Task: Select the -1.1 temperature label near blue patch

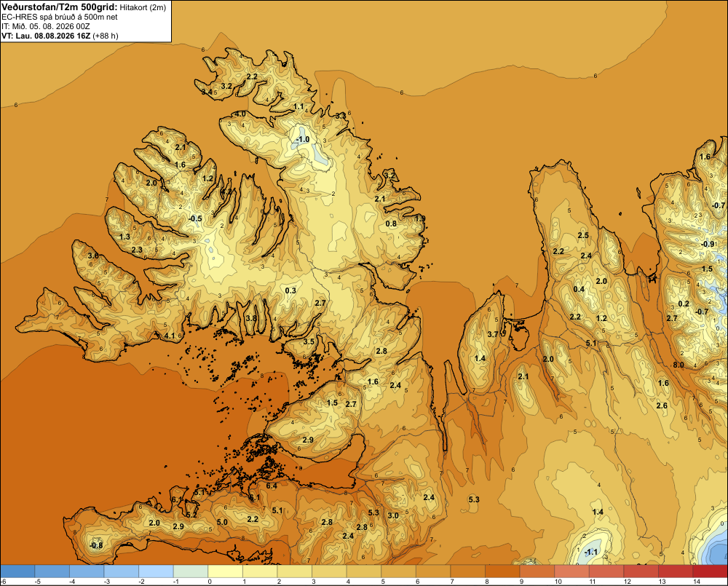Action: (591, 552)
